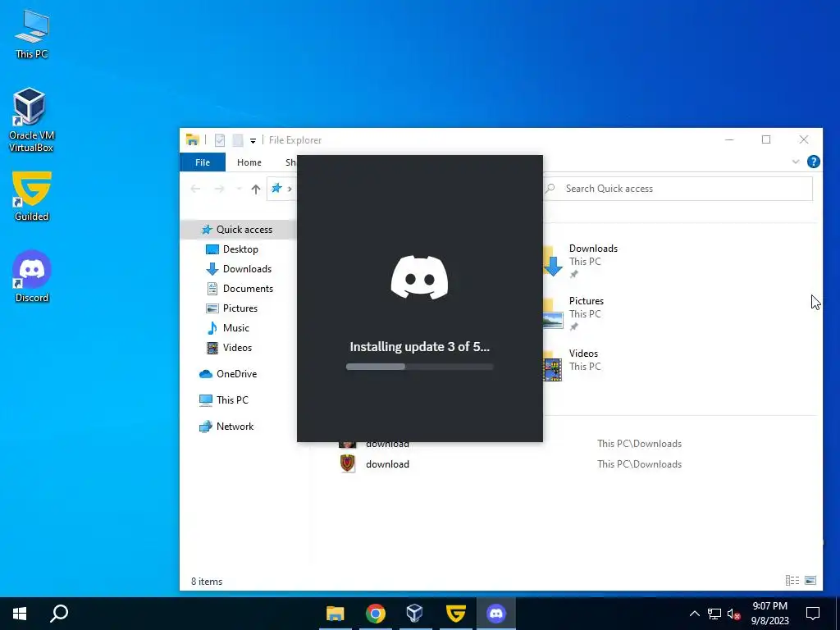840x630 pixels.
Task: Show hidden system tray icons
Action: (x=694, y=614)
